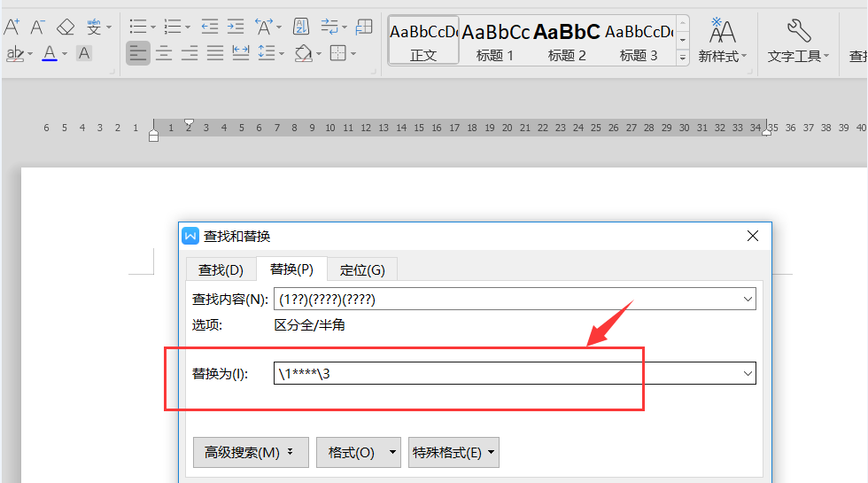Open the font color dropdown arrow
The width and height of the screenshot is (868, 483).
(x=65, y=54)
